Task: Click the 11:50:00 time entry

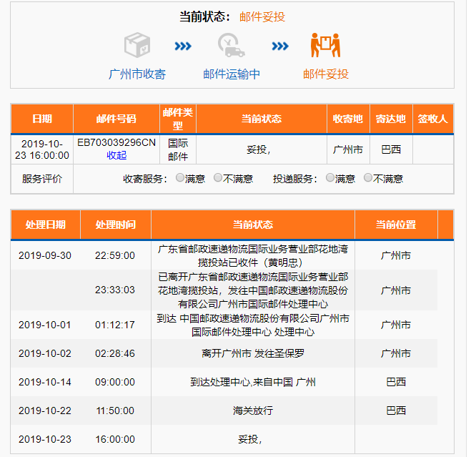Action: pos(115,411)
